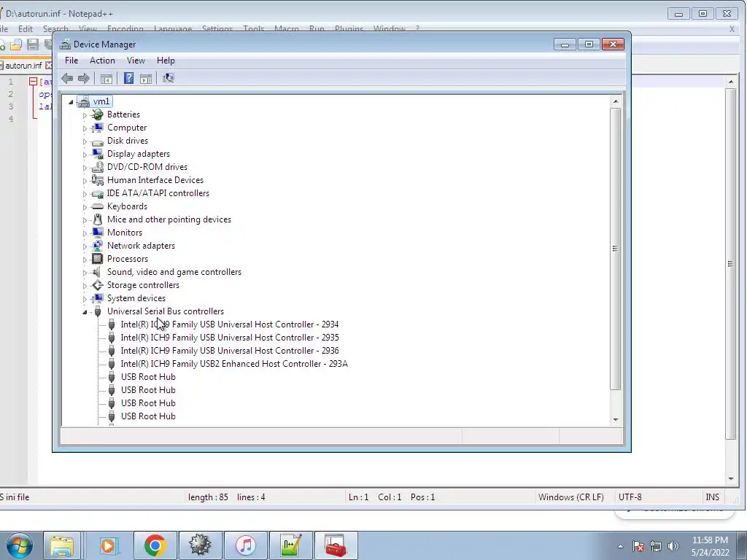Open the Help menu in Device Manager

(166, 61)
